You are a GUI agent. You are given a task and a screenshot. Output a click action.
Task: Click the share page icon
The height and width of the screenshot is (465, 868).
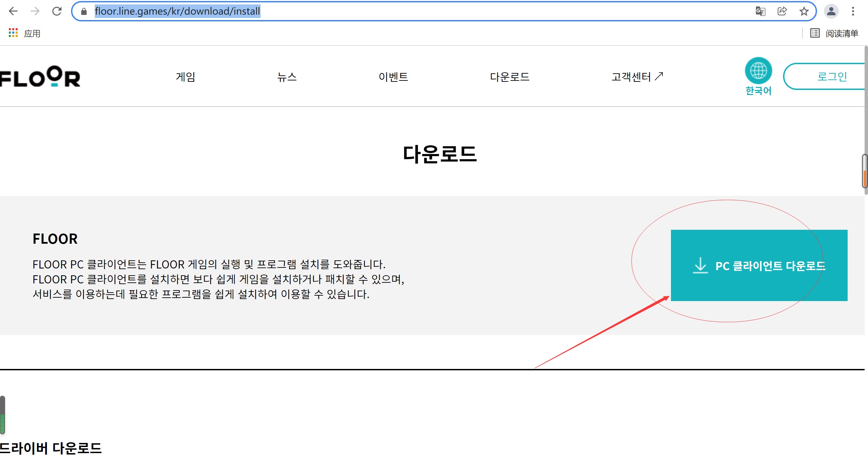(782, 11)
